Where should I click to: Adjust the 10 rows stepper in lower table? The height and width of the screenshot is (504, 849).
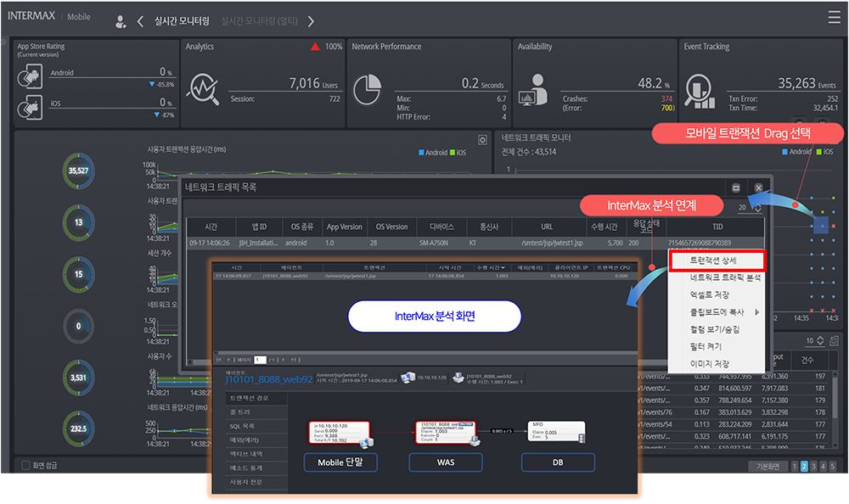tap(820, 340)
